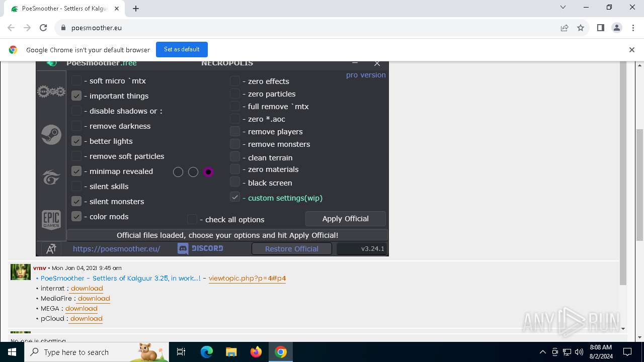Open the Chrome side panel icon
Screen dimensions: 644x362
pyautogui.click(x=600, y=28)
